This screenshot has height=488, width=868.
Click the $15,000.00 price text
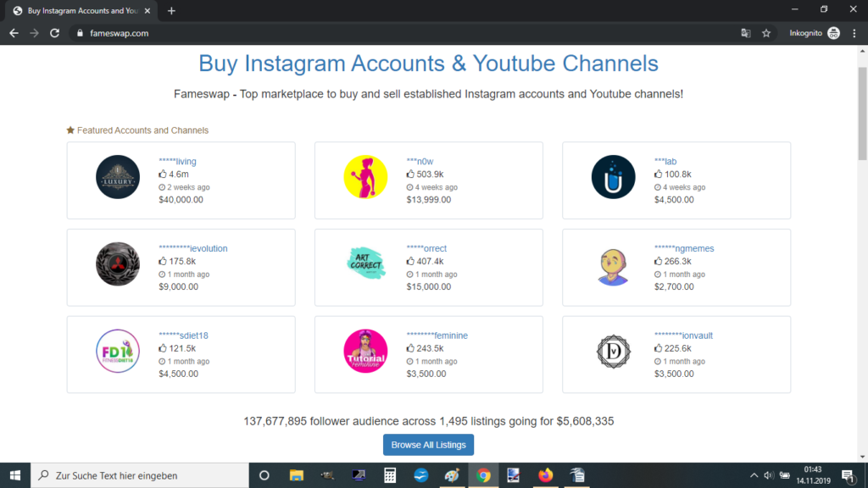(x=428, y=286)
